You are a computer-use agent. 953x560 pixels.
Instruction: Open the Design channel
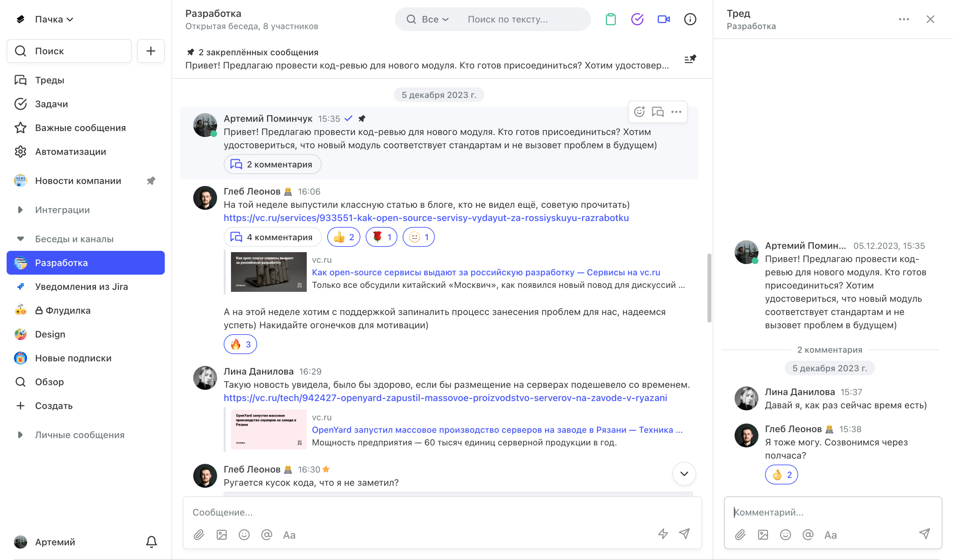(86, 334)
